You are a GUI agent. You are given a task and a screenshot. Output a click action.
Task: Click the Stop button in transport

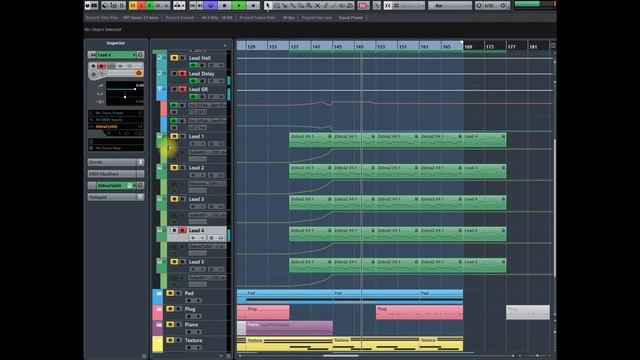pyautogui.click(x=224, y=5)
